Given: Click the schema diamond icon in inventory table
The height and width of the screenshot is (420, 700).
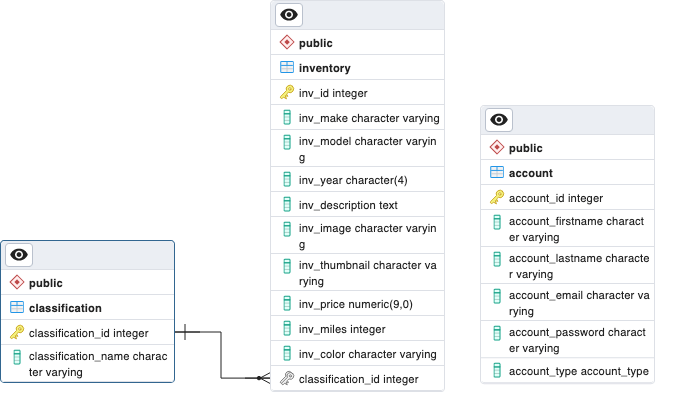Looking at the screenshot, I should tap(287, 42).
